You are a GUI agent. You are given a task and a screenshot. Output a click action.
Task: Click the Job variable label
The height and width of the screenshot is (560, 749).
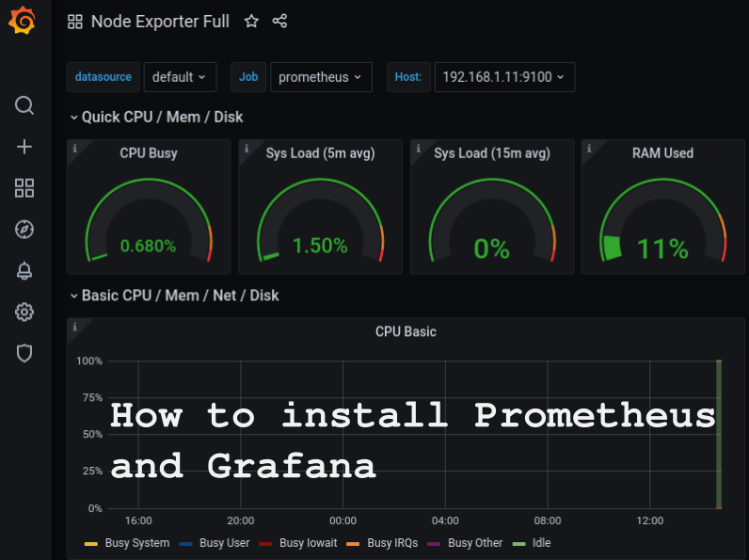[248, 77]
